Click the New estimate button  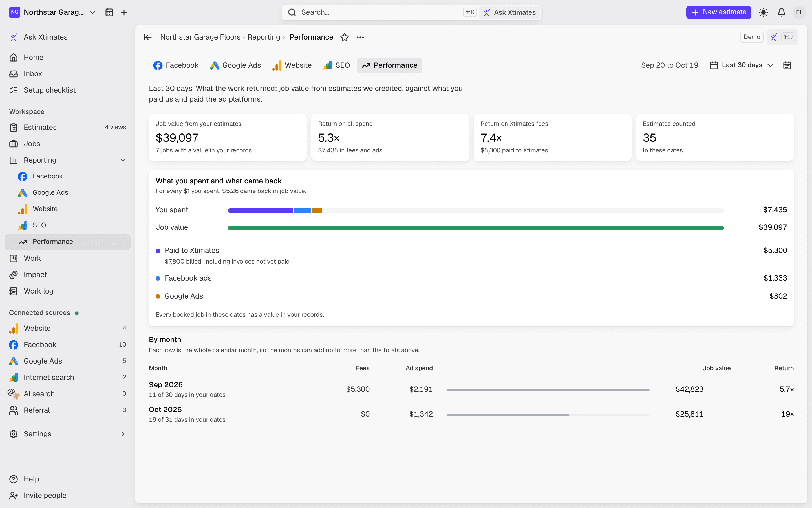tap(718, 12)
